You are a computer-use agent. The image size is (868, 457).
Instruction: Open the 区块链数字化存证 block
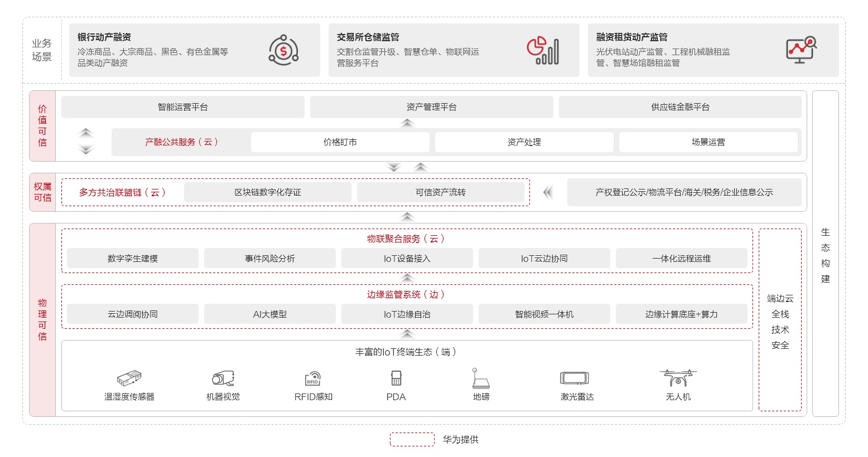coord(268,192)
